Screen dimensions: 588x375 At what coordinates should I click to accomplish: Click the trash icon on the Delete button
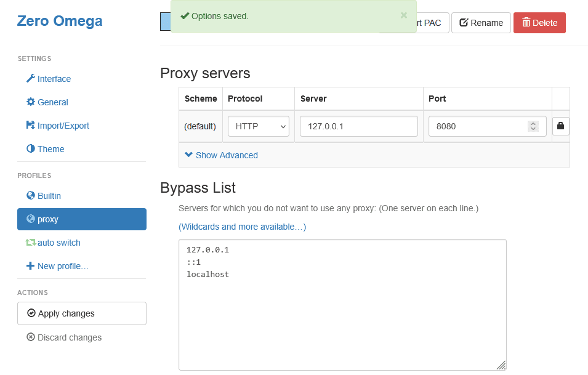point(525,22)
